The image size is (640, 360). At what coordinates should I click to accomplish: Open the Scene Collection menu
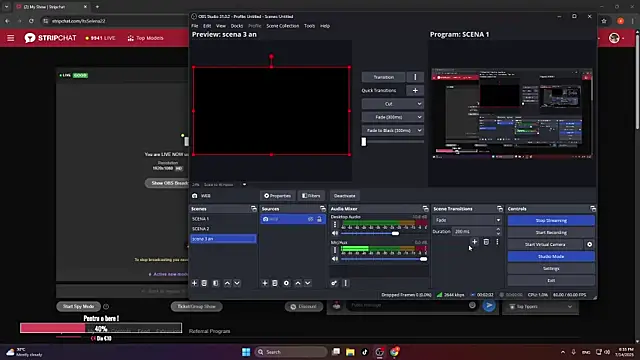(x=282, y=26)
